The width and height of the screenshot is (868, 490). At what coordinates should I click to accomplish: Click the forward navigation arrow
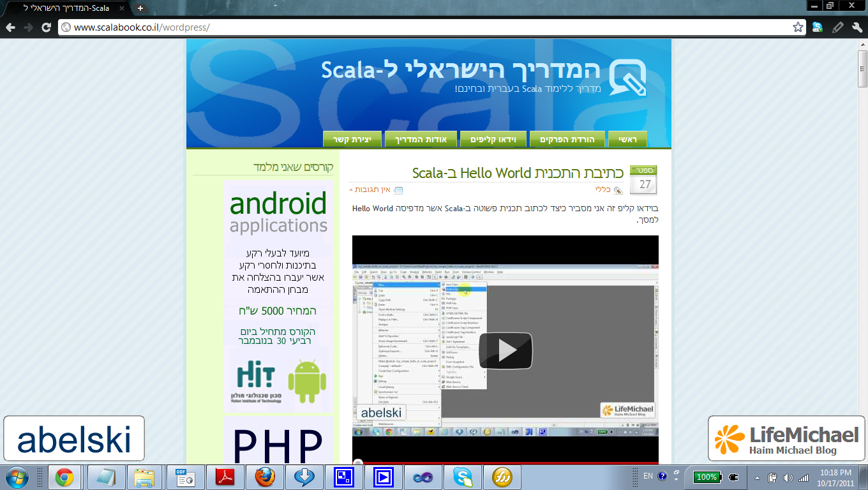click(28, 27)
